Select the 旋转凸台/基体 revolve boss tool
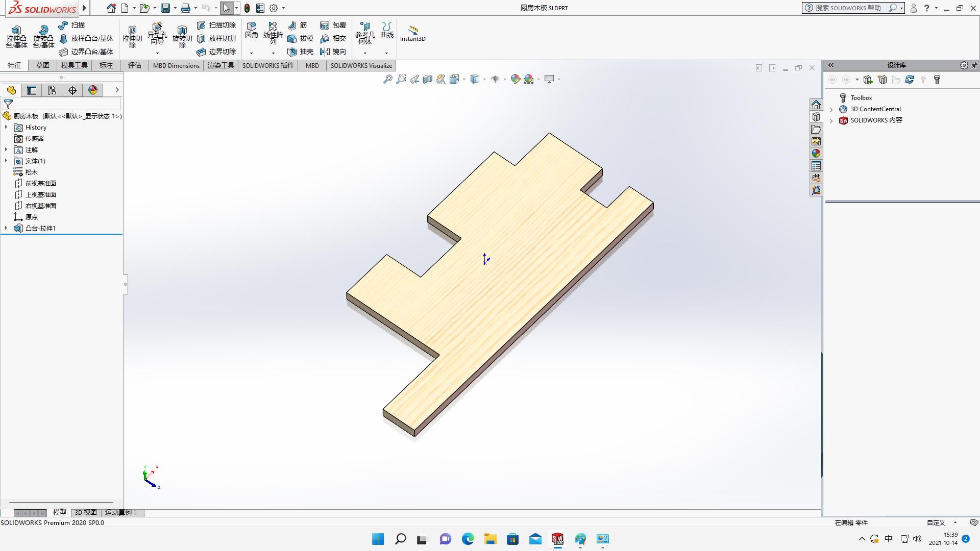980x551 pixels. pyautogui.click(x=43, y=36)
